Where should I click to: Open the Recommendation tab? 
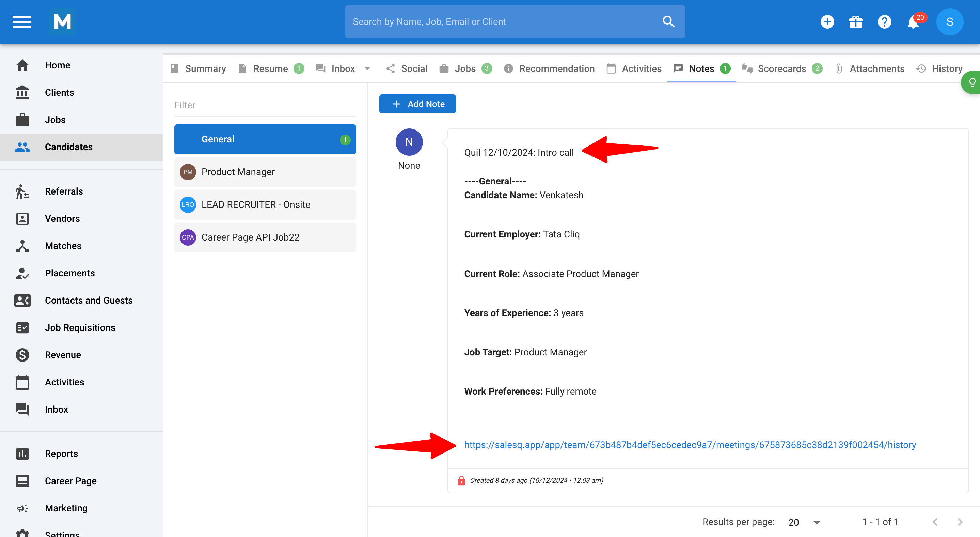point(549,68)
